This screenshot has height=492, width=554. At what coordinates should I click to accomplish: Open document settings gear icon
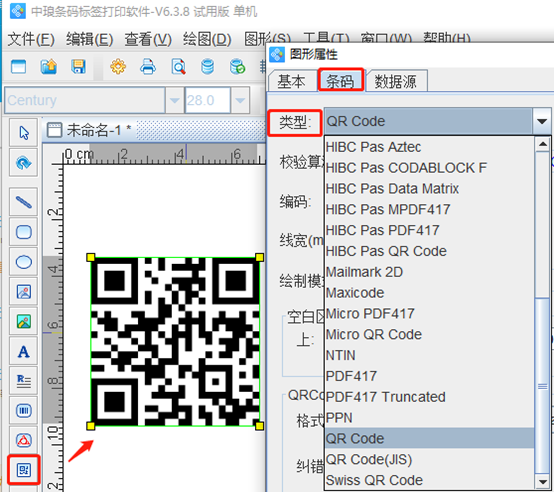tap(118, 66)
